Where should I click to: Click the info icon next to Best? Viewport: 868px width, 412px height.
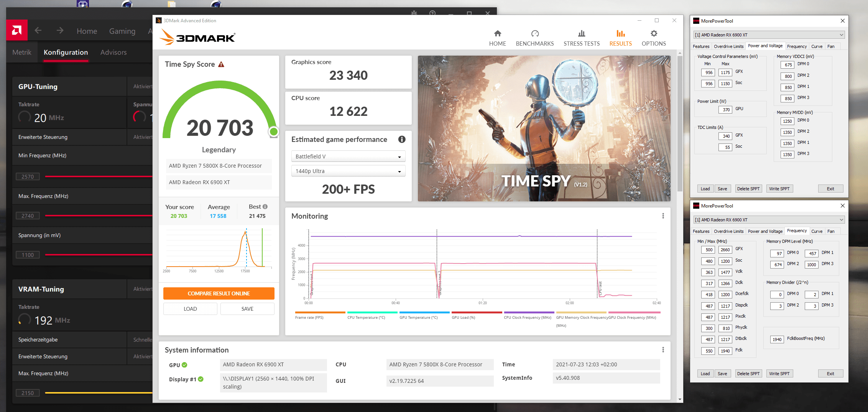pyautogui.click(x=265, y=206)
